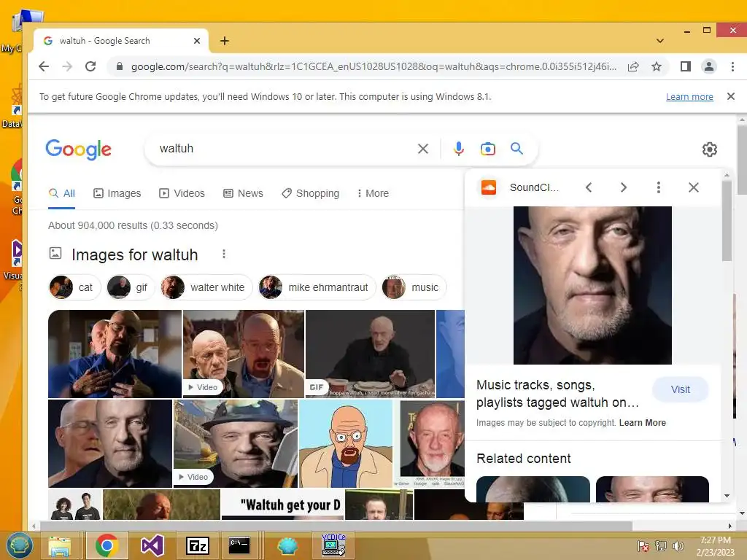Switch to News results tab

[x=244, y=193]
